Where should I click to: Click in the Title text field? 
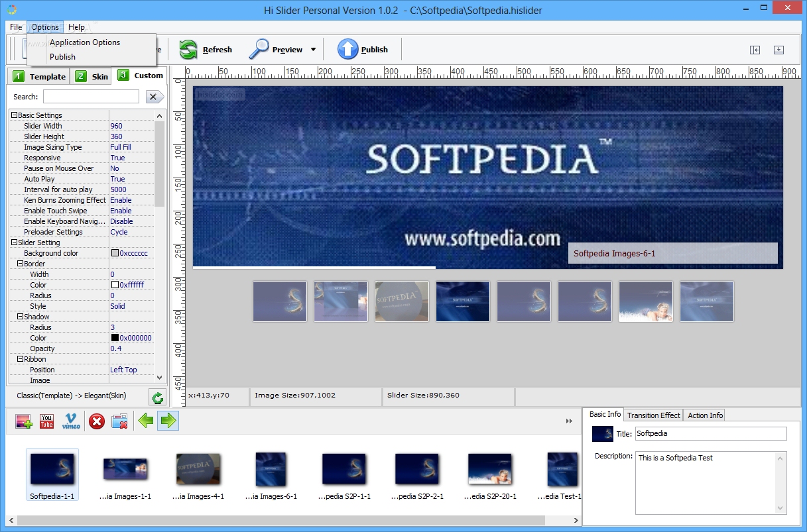[711, 433]
